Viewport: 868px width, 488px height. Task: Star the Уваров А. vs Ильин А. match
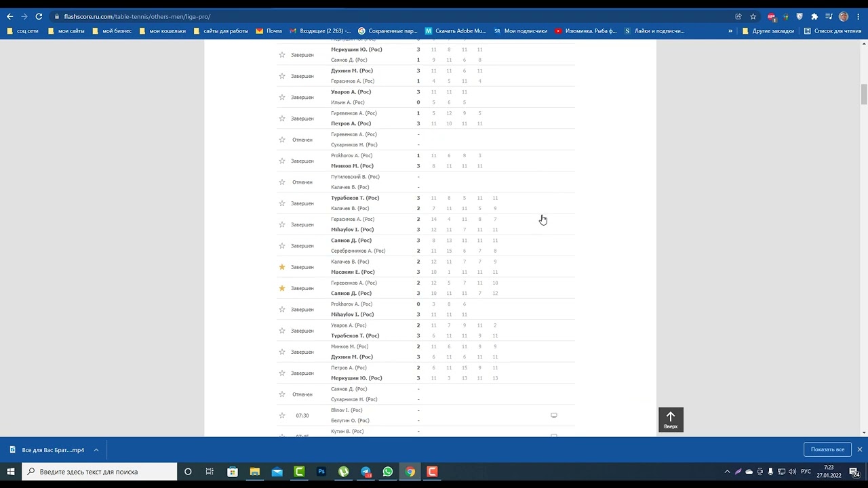(282, 97)
